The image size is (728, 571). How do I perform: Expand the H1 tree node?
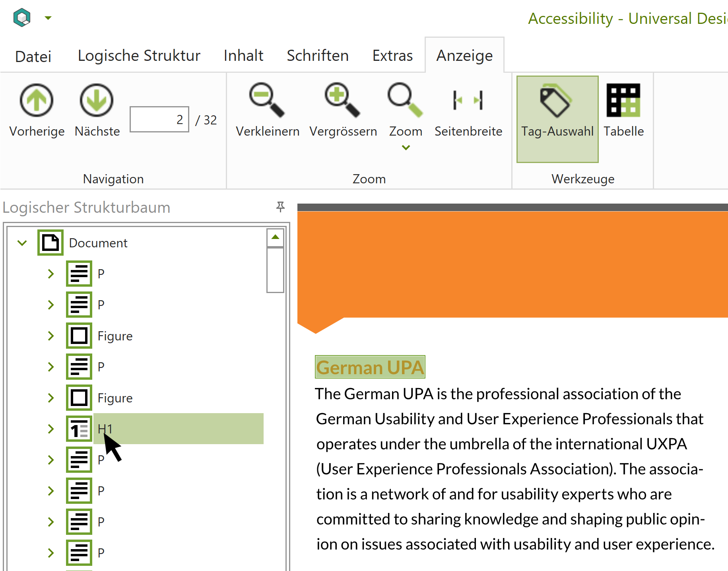tap(50, 429)
